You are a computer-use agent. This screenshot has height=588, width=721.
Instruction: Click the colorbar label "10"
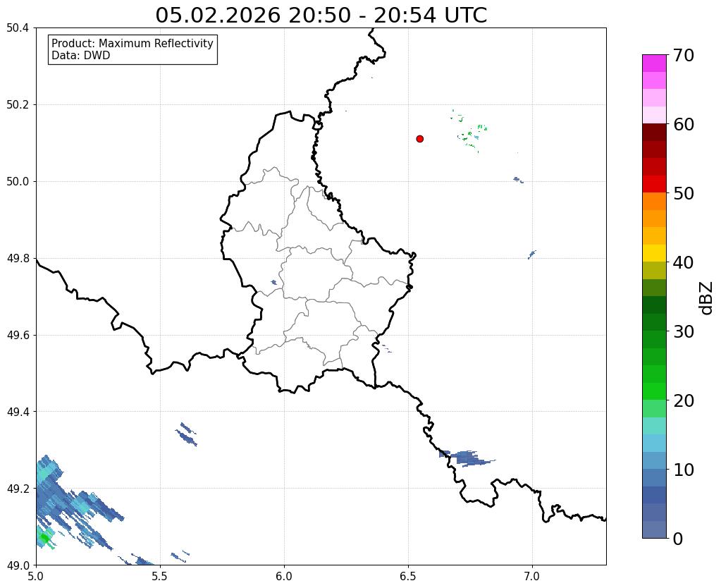pyautogui.click(x=684, y=470)
